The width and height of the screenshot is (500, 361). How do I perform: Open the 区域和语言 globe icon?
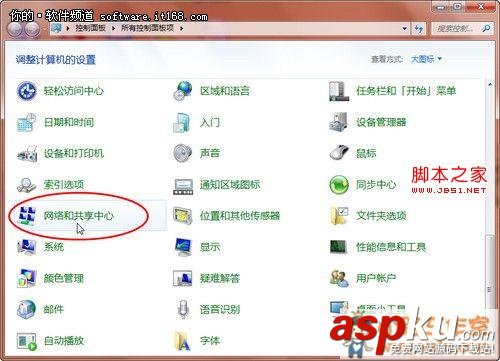[183, 91]
